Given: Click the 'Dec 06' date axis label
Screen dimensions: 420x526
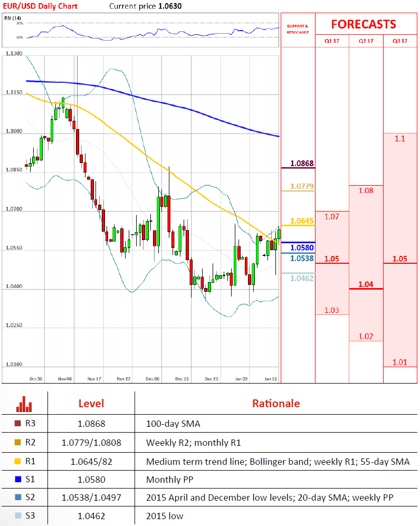Looking at the screenshot, I should (x=152, y=379).
